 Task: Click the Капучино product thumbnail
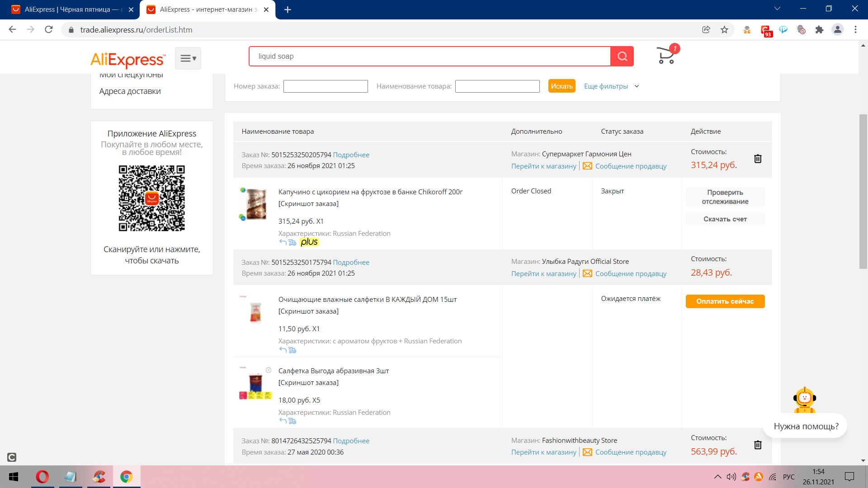click(x=255, y=204)
